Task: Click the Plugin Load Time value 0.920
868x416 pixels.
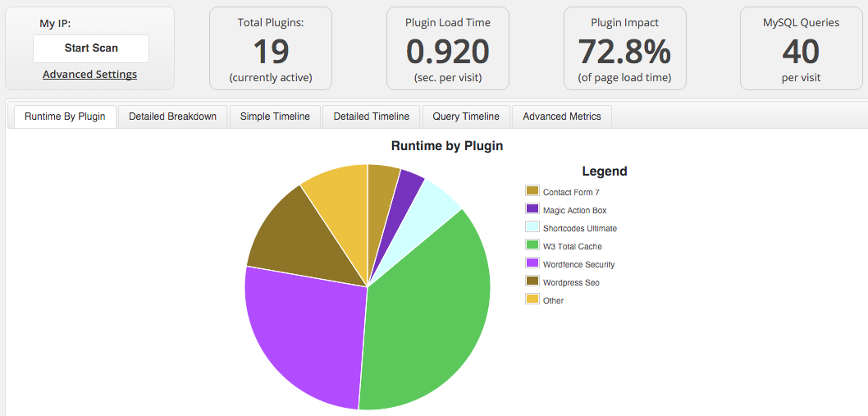Action: 448,52
